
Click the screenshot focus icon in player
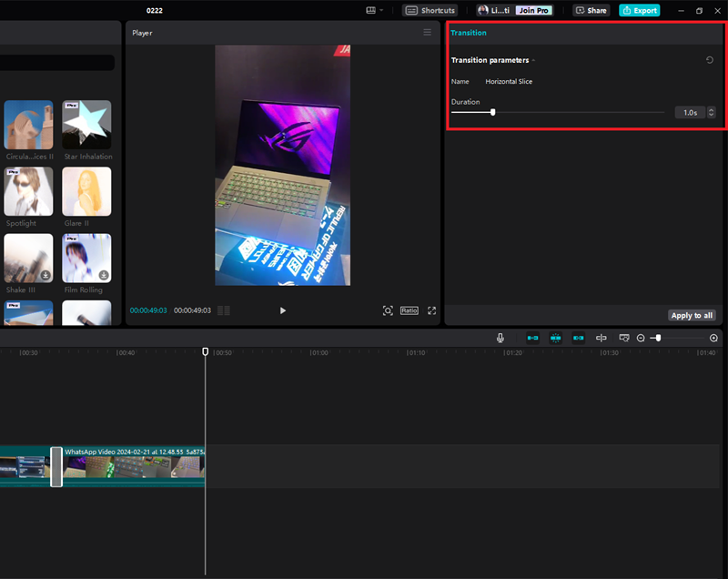point(388,310)
